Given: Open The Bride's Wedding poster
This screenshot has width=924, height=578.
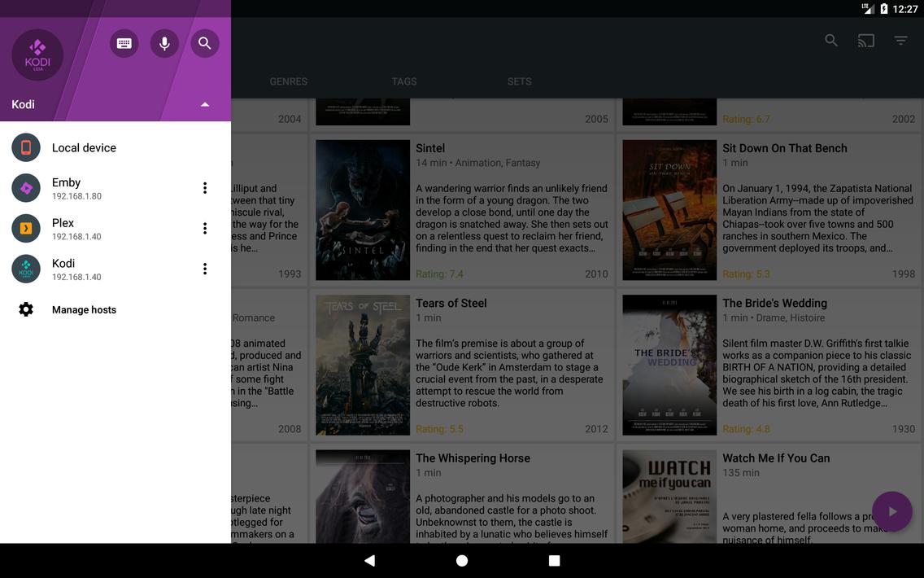Looking at the screenshot, I should pyautogui.click(x=669, y=365).
